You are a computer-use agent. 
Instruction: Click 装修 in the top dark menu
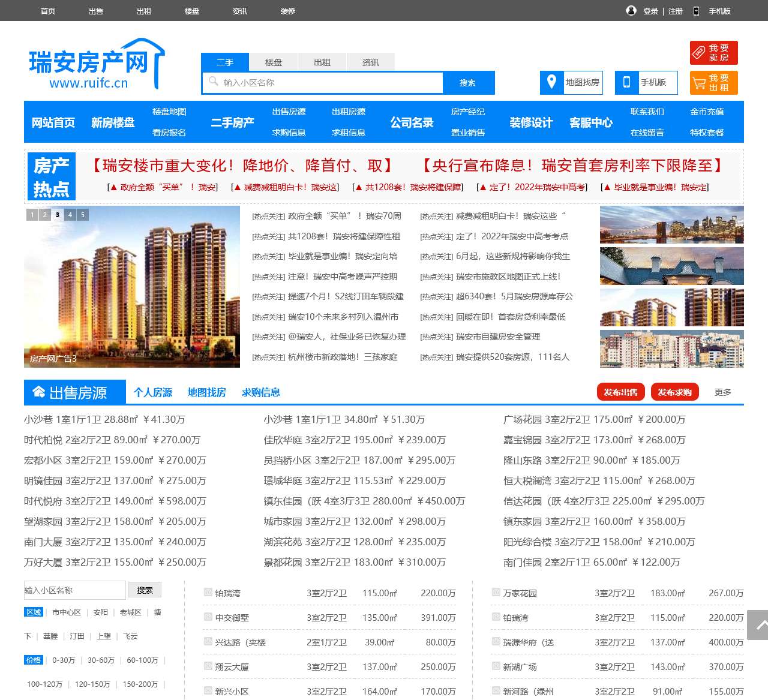click(288, 11)
